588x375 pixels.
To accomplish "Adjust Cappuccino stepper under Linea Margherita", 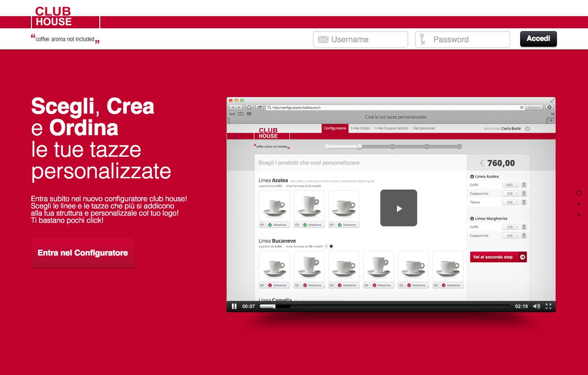I will (x=517, y=235).
